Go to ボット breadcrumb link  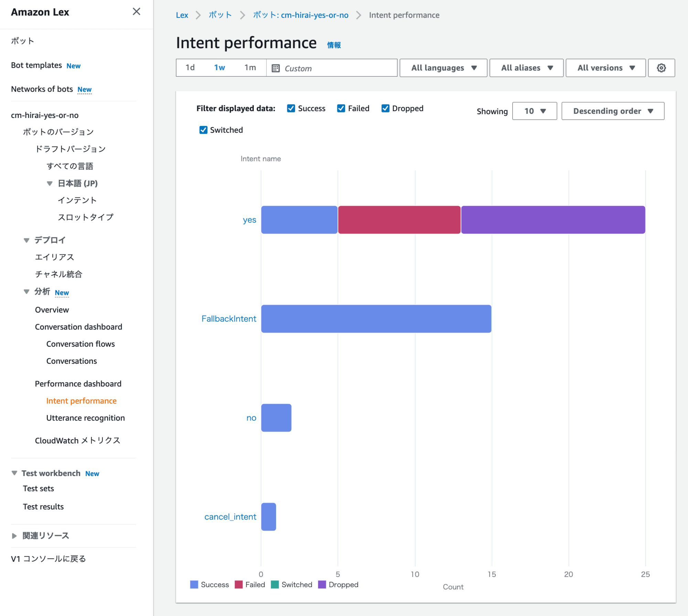point(220,15)
